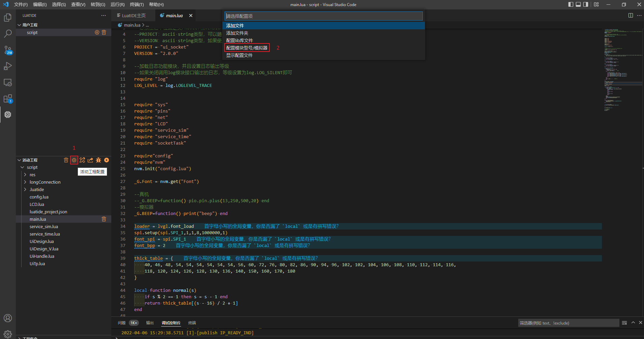Open service_sim.lua in the tree

click(44, 226)
